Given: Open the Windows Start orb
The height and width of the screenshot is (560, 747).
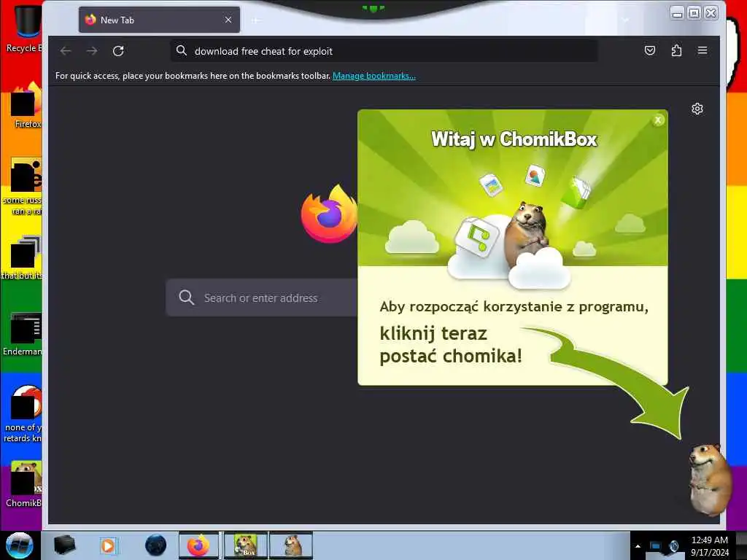Looking at the screenshot, I should (19, 545).
